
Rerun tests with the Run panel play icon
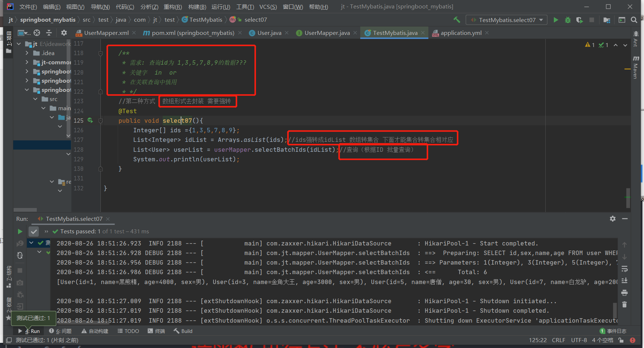point(20,232)
